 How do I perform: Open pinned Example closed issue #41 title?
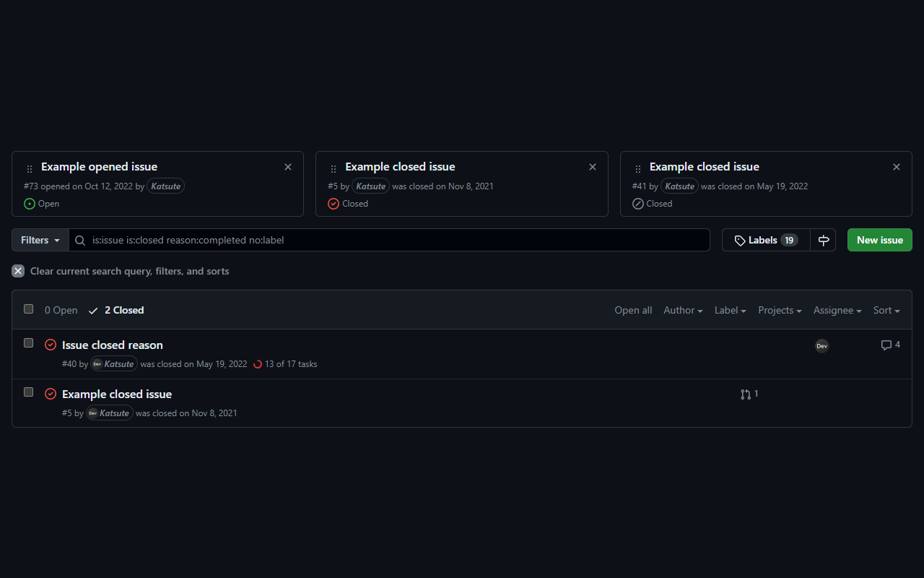[x=705, y=167]
